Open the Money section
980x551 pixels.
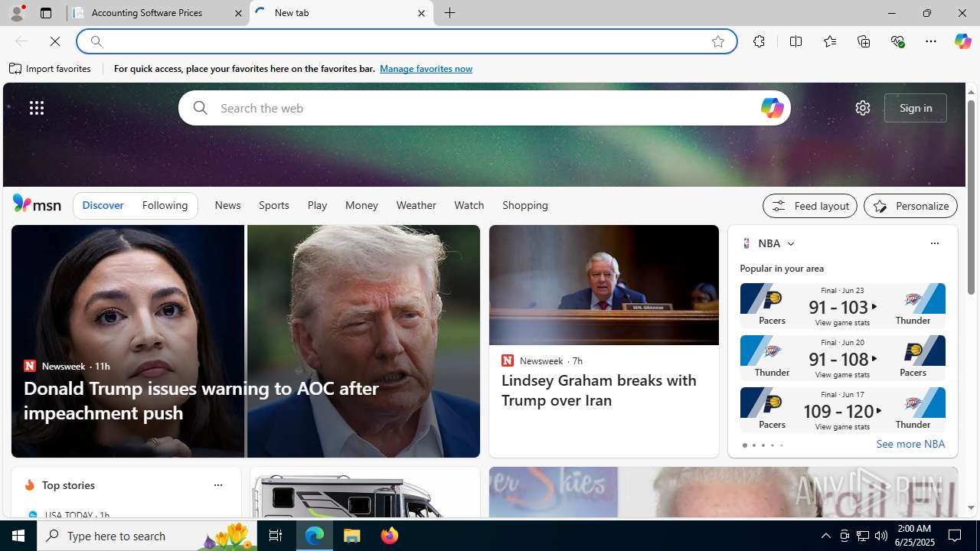point(361,205)
